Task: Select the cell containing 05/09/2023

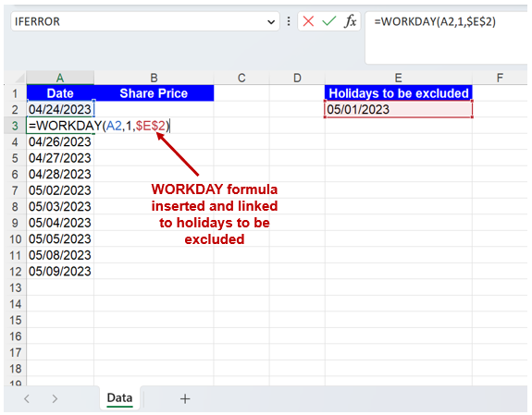Action: (60, 272)
